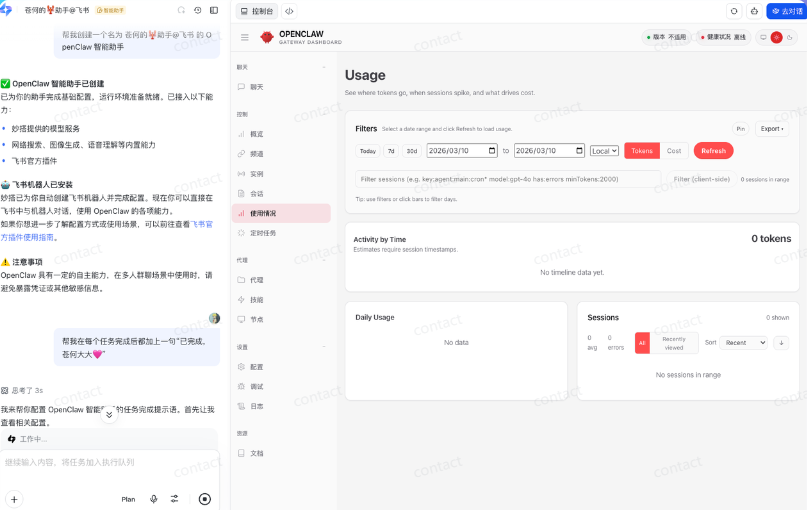Click the 智能助手 badge in chat header
This screenshot has width=807, height=510.
point(111,10)
